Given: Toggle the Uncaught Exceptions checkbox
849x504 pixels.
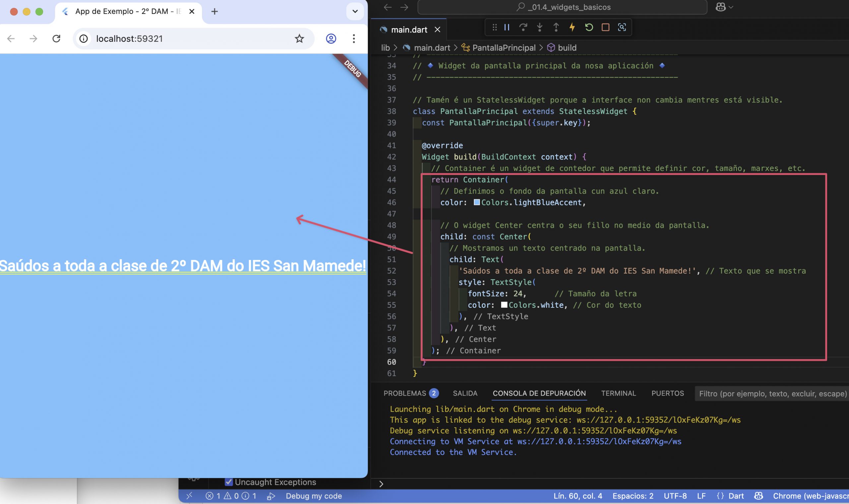Looking at the screenshot, I should tap(229, 482).
